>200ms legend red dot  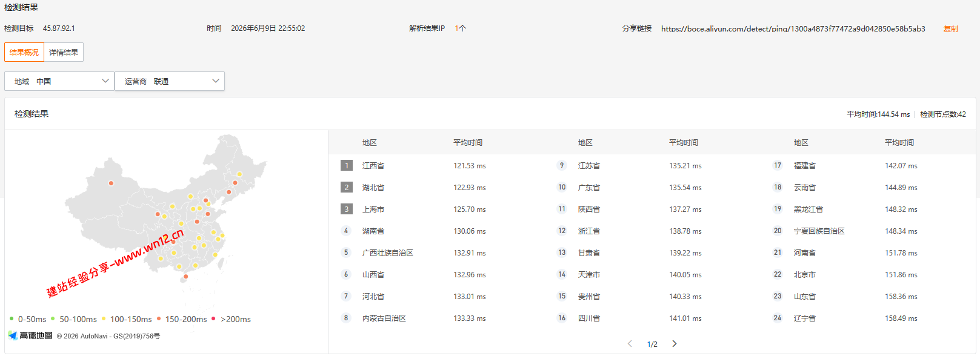click(213, 318)
